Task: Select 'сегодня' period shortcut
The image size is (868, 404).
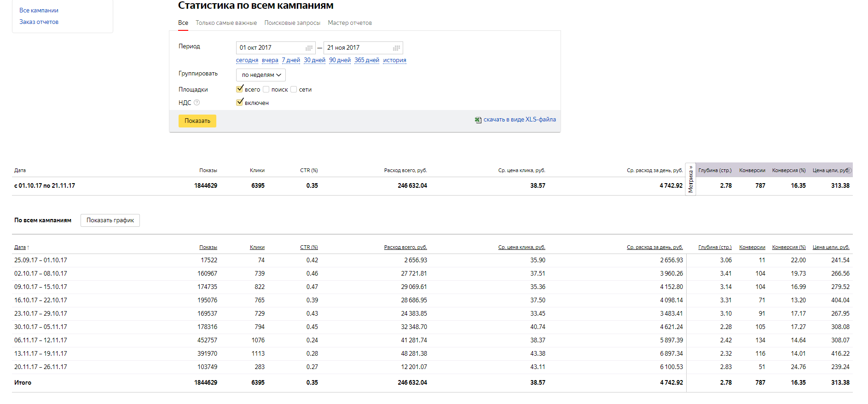Action: (247, 60)
